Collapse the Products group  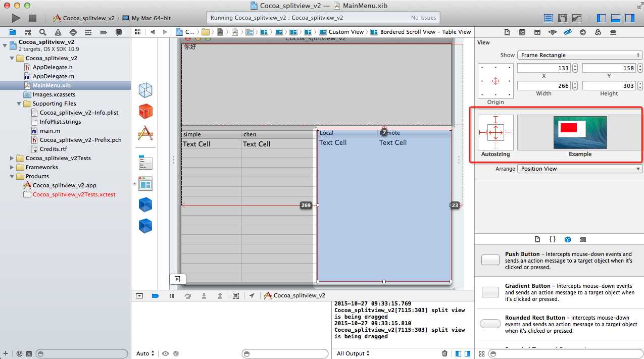(x=12, y=176)
